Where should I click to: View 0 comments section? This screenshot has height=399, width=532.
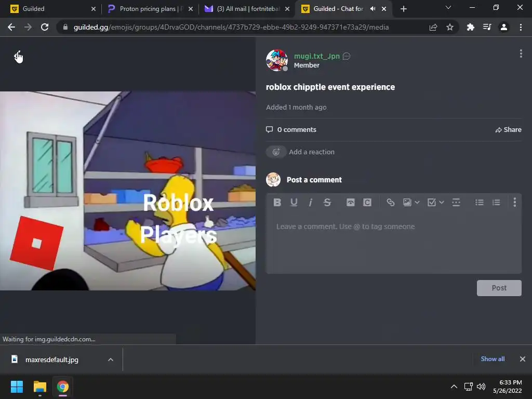point(291,129)
